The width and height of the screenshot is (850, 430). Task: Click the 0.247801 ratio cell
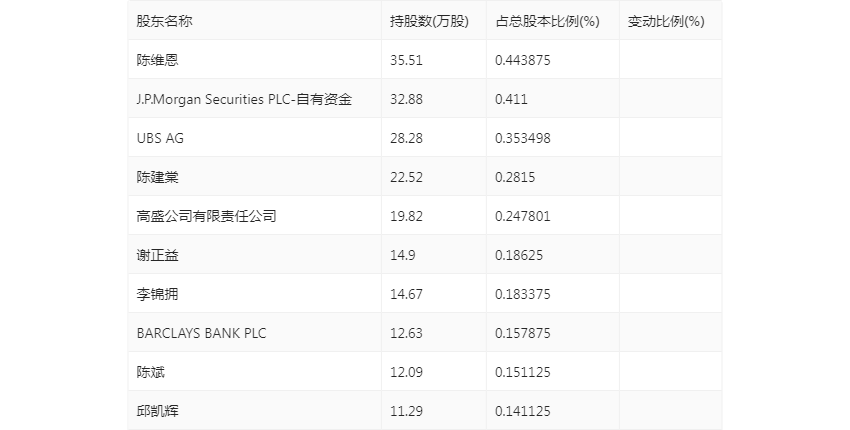click(x=523, y=216)
